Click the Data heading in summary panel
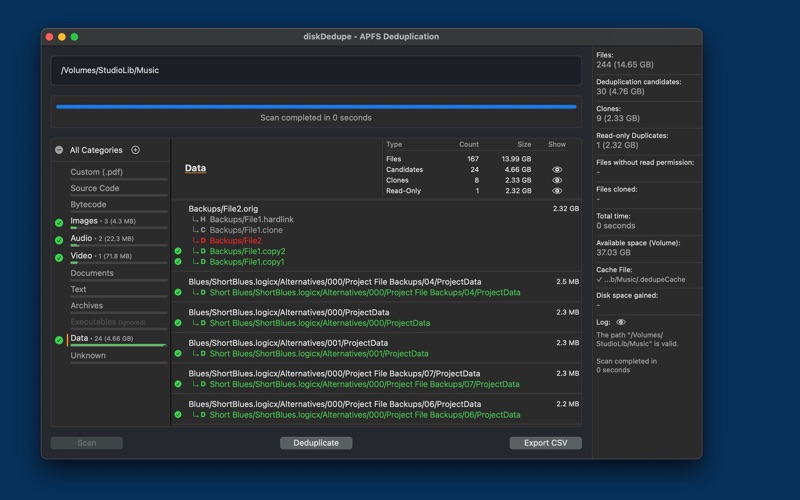The image size is (800, 500). coord(195,168)
